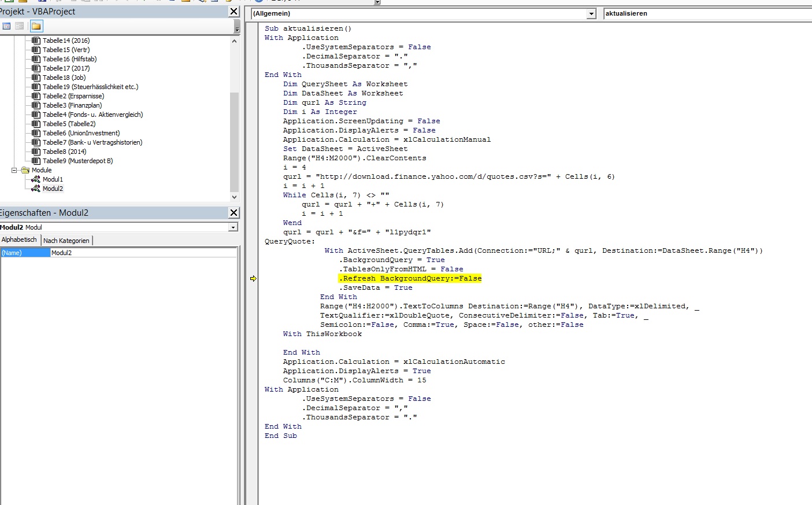Close the Eigenschaften properties panel
Viewport: 812px width, 505px height.
click(x=233, y=213)
